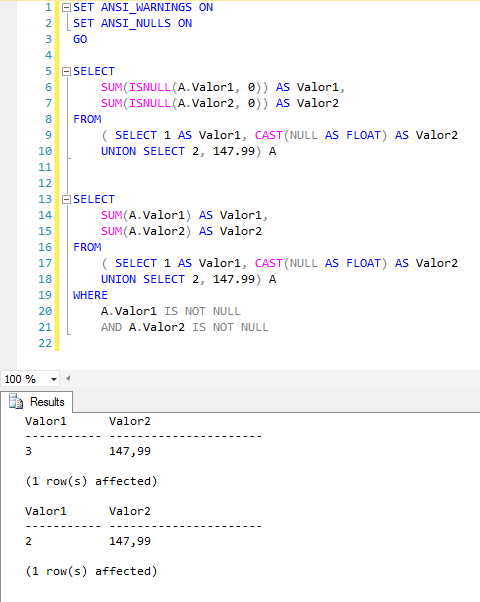
Task: Click the horizontal scrollbar left arrow
Action: pyautogui.click(x=68, y=379)
